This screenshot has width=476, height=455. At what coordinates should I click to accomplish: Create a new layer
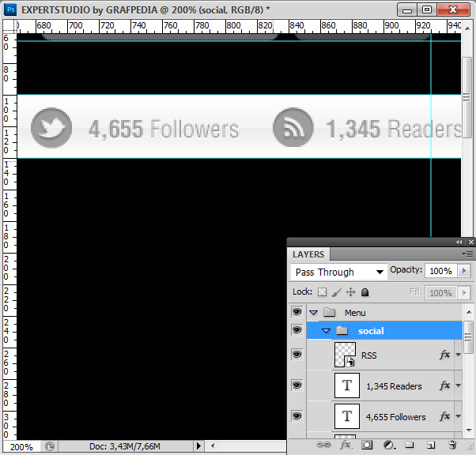431,446
